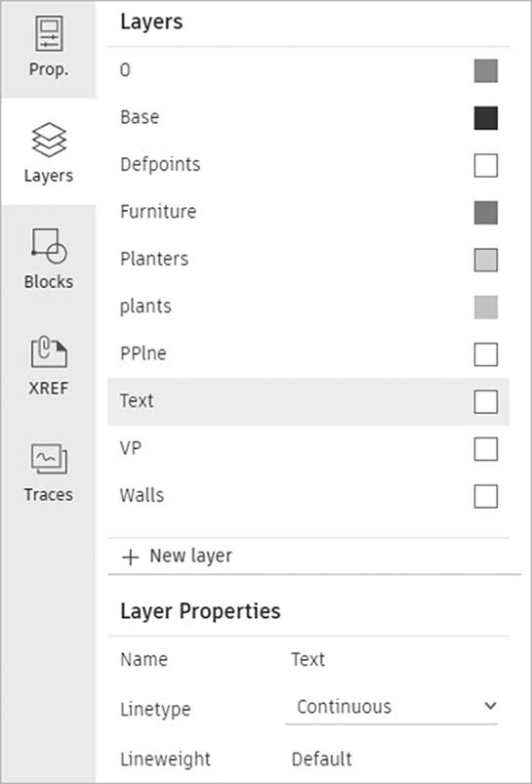This screenshot has width=532, height=784.
Task: Select the plants layer row
Action: 308,307
